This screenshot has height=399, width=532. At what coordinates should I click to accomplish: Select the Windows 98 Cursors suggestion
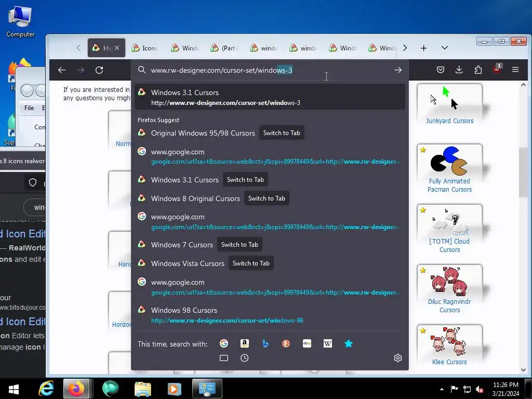click(270, 315)
